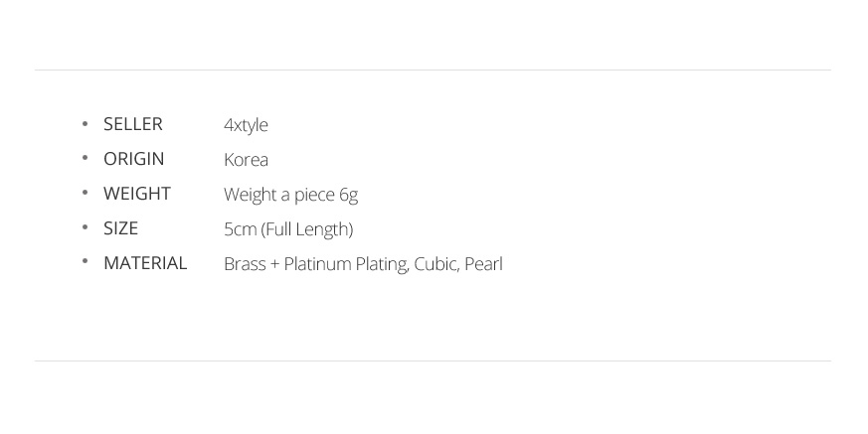This screenshot has height=434, width=868.
Task: Click the MATERIAL label
Action: click(145, 263)
